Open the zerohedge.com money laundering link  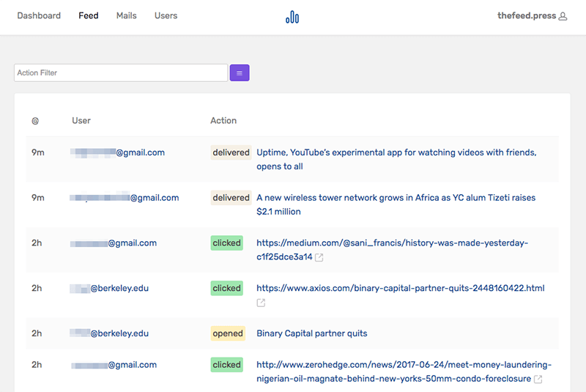point(404,365)
